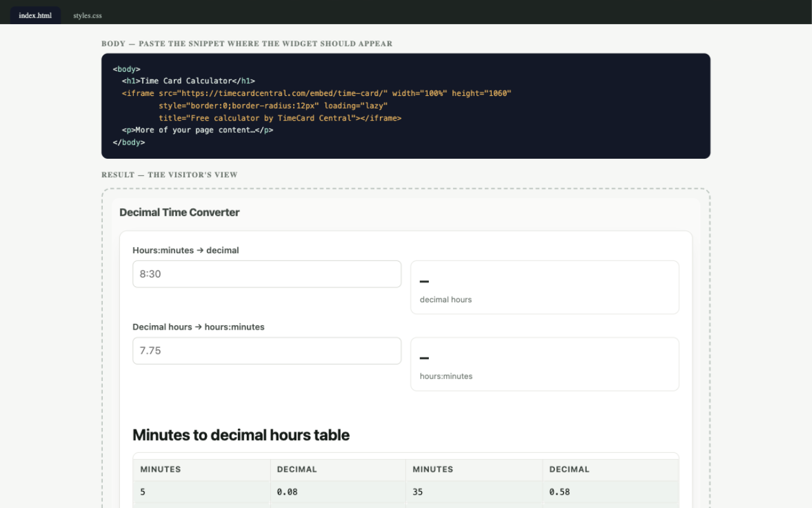This screenshot has height=508, width=812.
Task: Open the styles.css tab
Action: tap(88, 15)
